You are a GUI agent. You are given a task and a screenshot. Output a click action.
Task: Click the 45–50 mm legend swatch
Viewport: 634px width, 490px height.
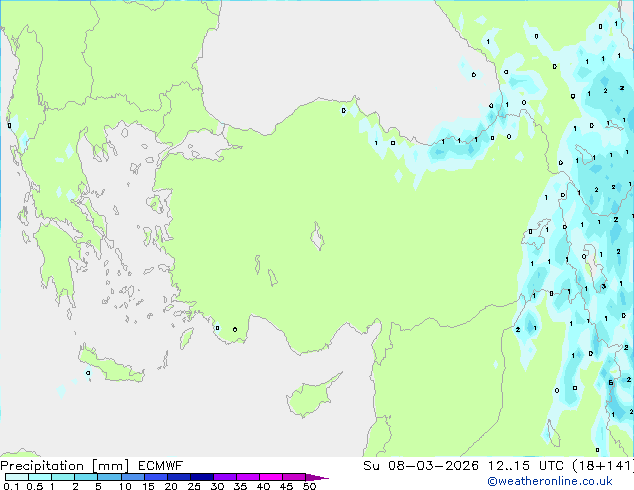coord(294,477)
